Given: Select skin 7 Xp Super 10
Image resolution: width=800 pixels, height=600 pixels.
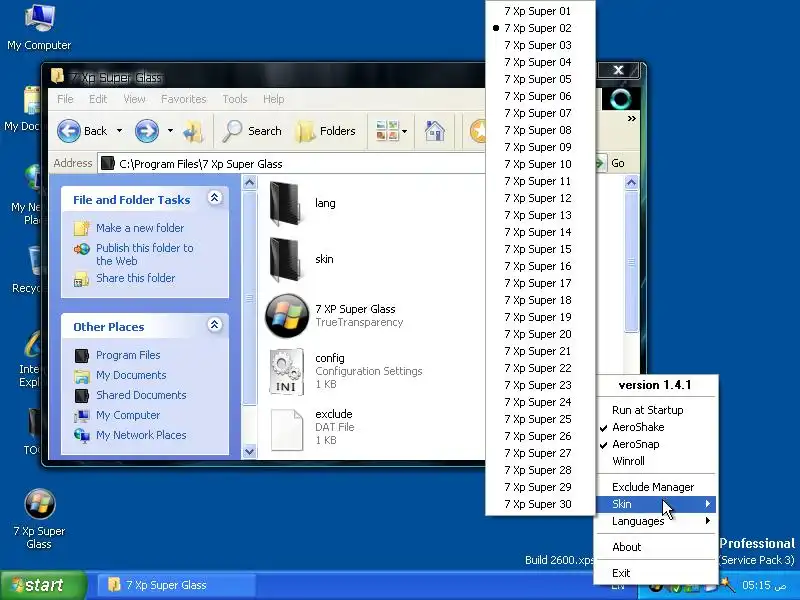Looking at the screenshot, I should pyautogui.click(x=540, y=164).
